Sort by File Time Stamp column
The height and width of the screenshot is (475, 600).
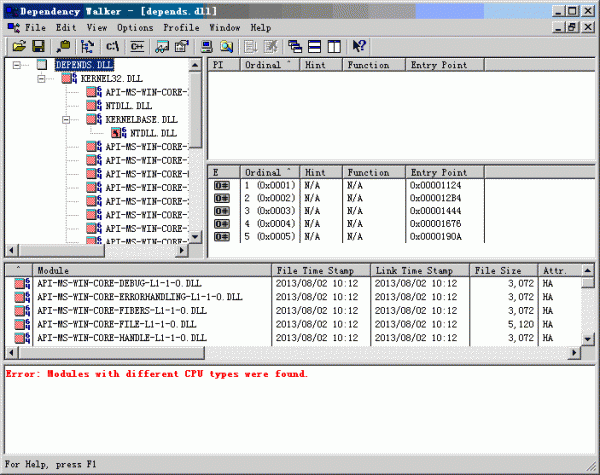pos(321,271)
